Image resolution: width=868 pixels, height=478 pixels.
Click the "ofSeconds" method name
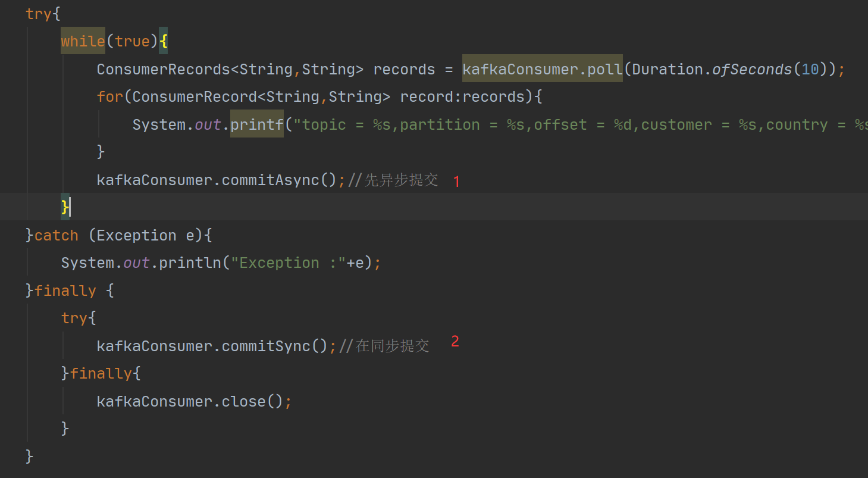coord(752,69)
